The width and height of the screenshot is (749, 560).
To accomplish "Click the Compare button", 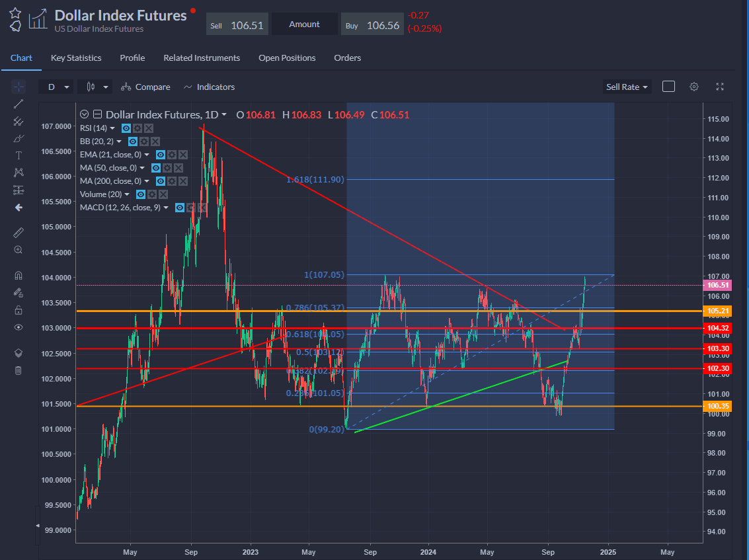I will pos(145,87).
